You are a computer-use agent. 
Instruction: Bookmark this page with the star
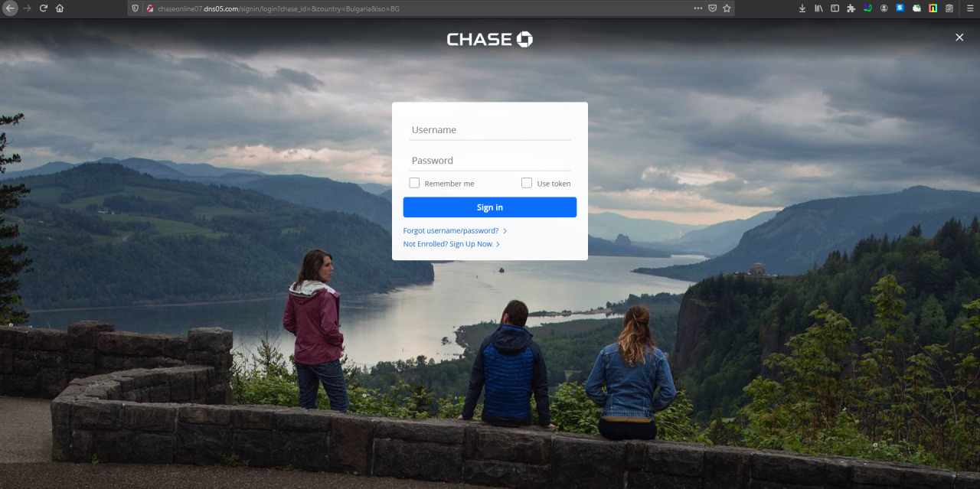[x=727, y=8]
